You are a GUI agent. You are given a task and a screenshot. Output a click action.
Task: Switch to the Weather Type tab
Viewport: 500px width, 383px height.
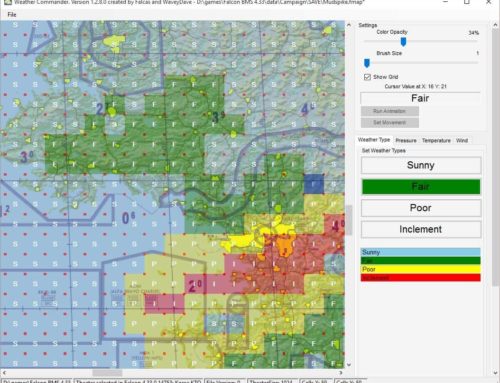click(x=374, y=140)
